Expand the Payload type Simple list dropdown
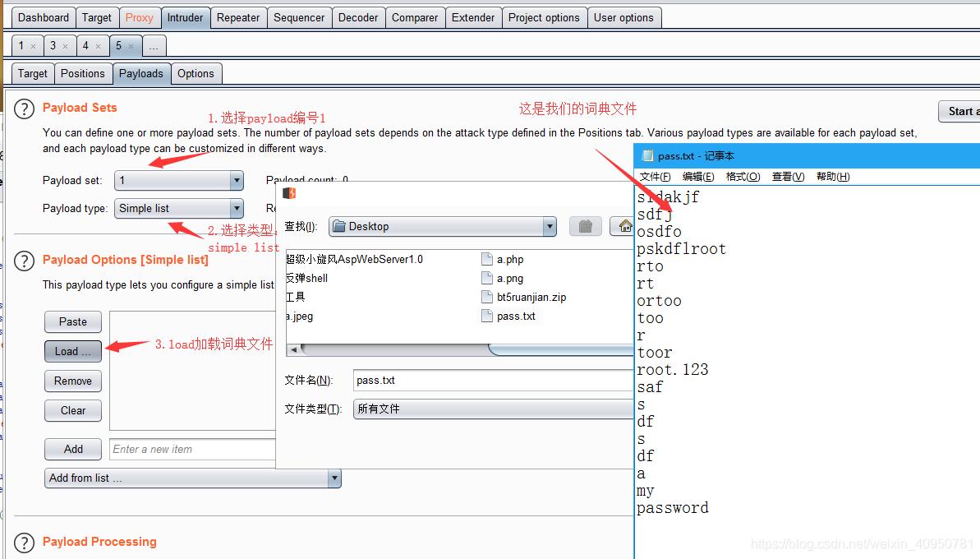 click(x=237, y=208)
